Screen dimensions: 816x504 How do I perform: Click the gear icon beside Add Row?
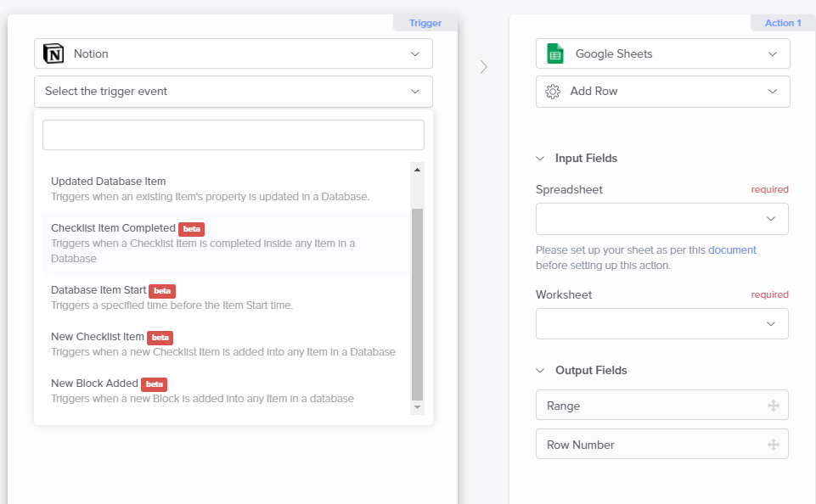pyautogui.click(x=553, y=92)
